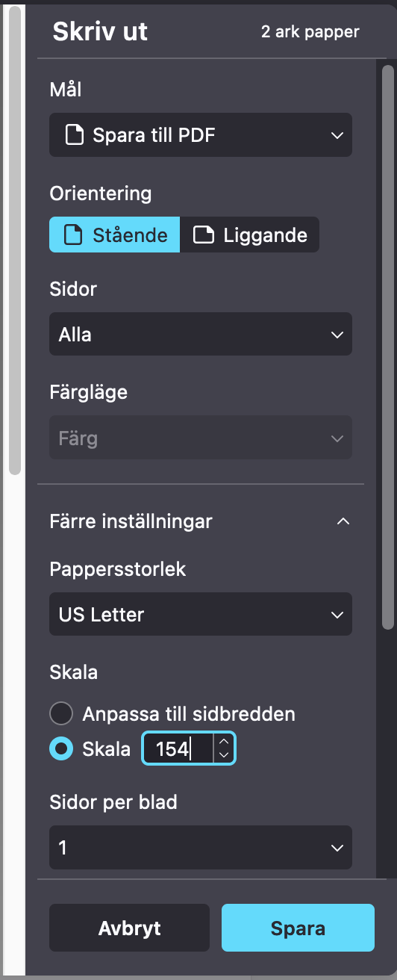Collapse the Färre inställningar chevron
Screen dimensions: 397x980
click(343, 521)
